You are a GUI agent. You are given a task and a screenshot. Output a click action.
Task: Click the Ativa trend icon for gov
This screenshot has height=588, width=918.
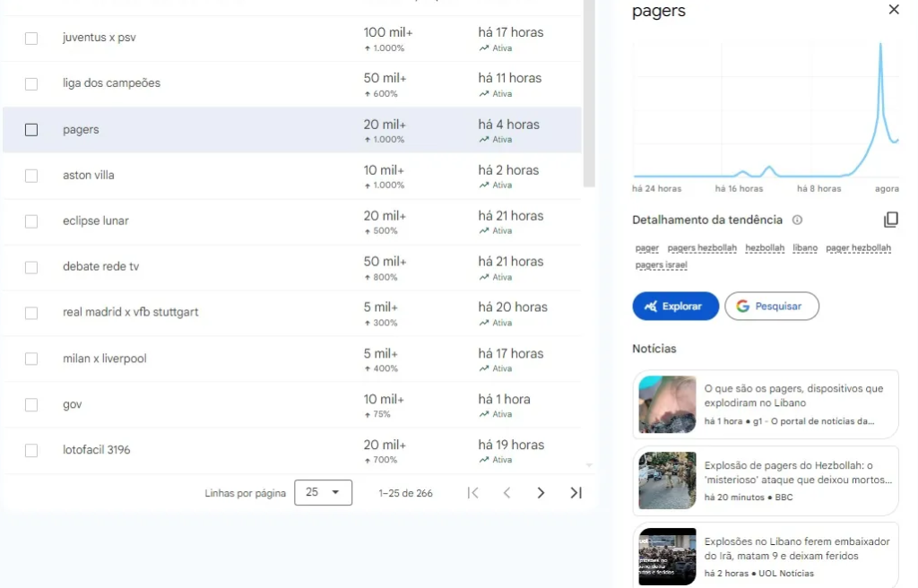tap(484, 414)
